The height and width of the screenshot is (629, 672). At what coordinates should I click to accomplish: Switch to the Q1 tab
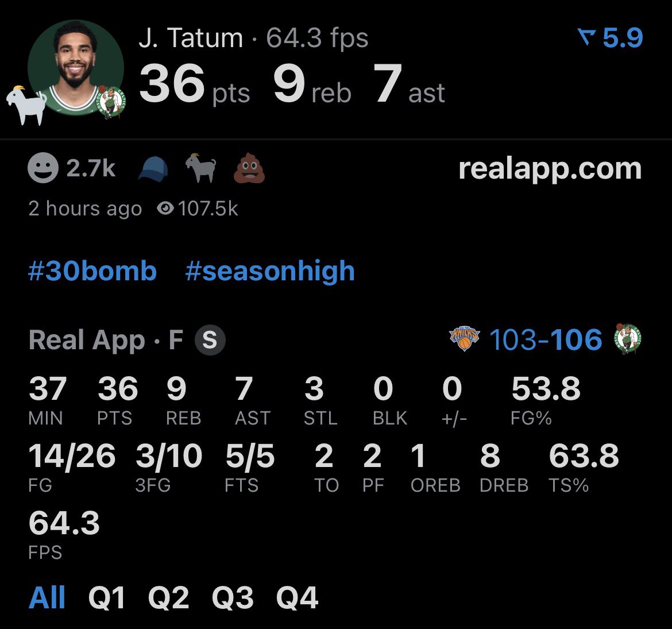coord(106,598)
